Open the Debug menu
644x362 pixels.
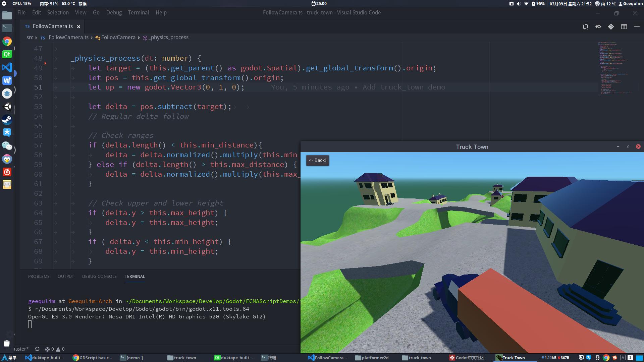click(114, 12)
